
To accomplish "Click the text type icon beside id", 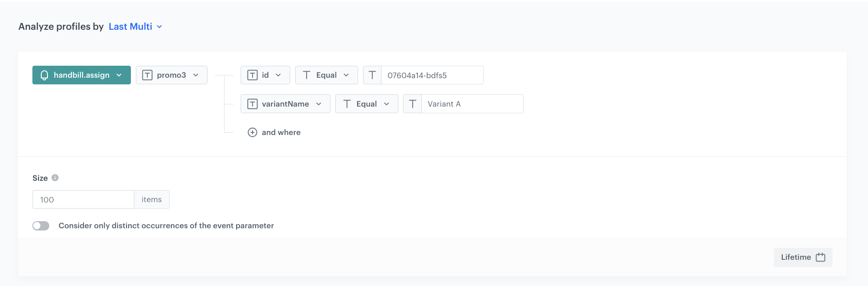I will click(252, 75).
